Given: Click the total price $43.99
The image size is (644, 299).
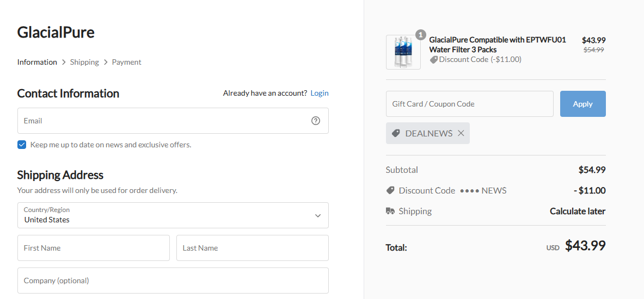Looking at the screenshot, I should [585, 245].
